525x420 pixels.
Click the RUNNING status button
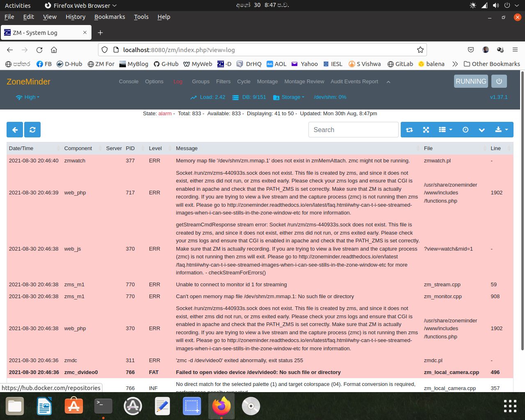471,81
